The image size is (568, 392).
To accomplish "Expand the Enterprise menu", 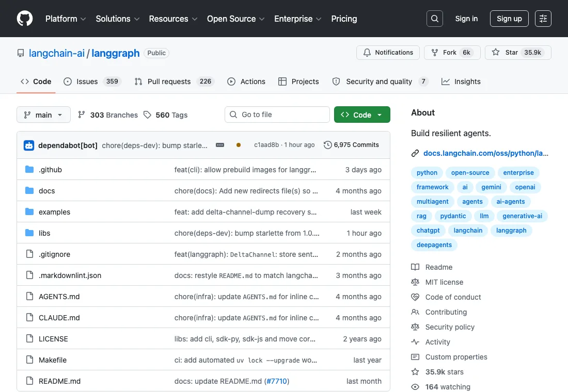I will [298, 19].
